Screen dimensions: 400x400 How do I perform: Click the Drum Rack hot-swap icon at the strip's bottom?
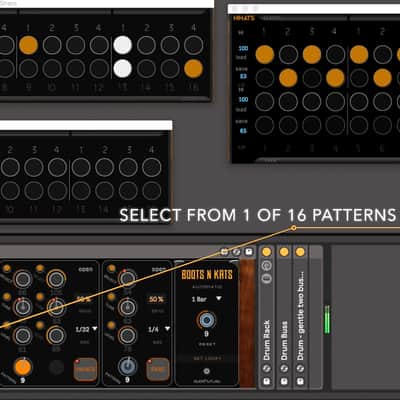266,369
